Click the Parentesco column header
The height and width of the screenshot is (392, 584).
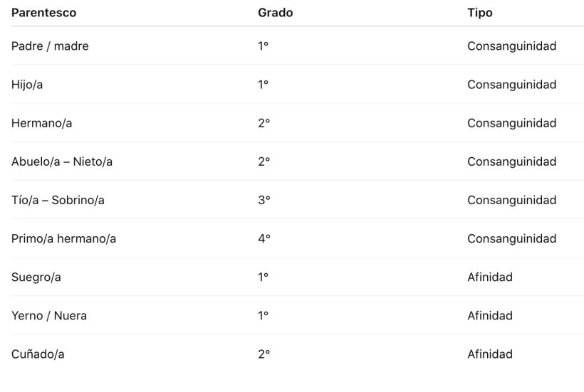point(44,13)
